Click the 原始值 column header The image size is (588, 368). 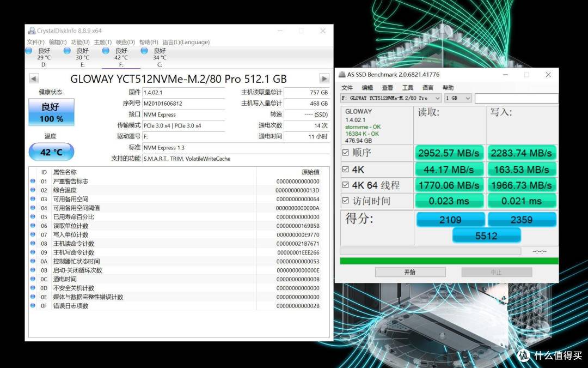pyautogui.click(x=310, y=172)
